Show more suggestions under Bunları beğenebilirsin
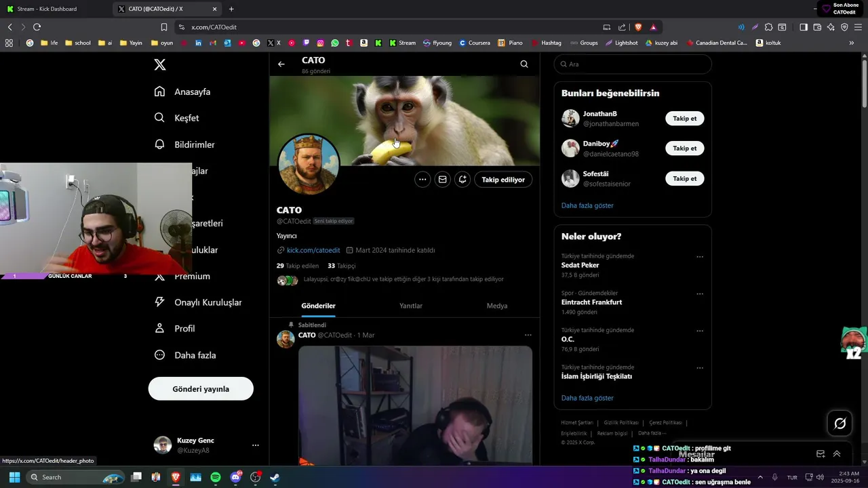This screenshot has width=868, height=488. pyautogui.click(x=587, y=205)
